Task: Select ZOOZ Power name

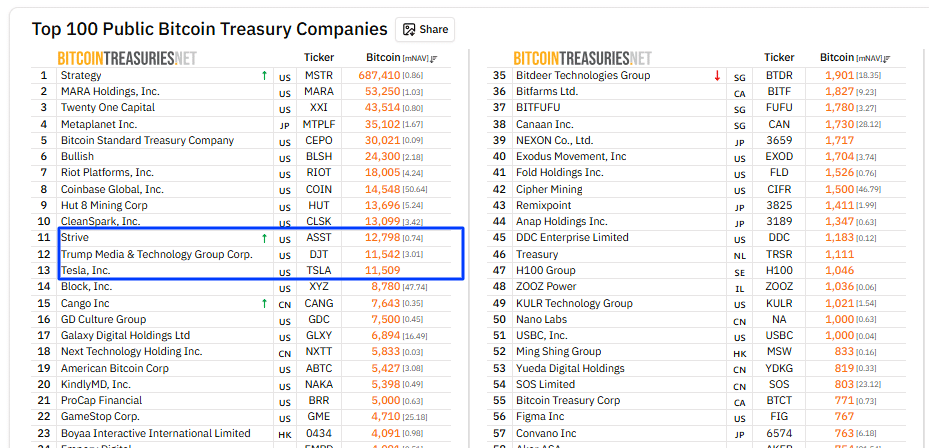Action: click(546, 287)
